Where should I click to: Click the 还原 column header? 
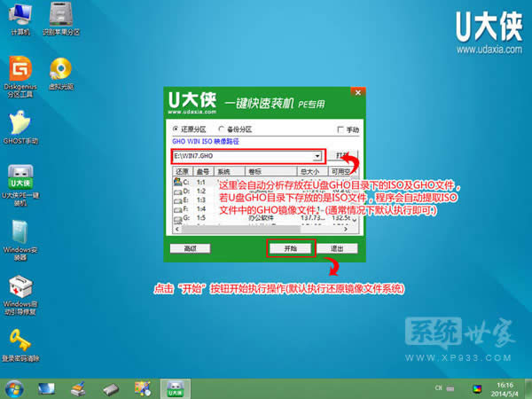click(x=183, y=171)
